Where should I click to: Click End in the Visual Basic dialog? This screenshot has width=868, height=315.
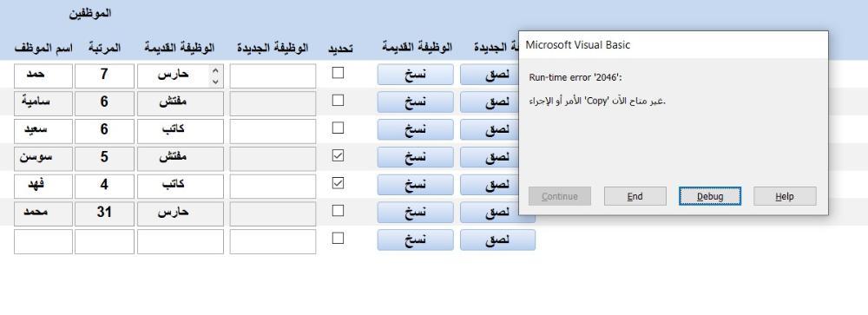coord(635,196)
